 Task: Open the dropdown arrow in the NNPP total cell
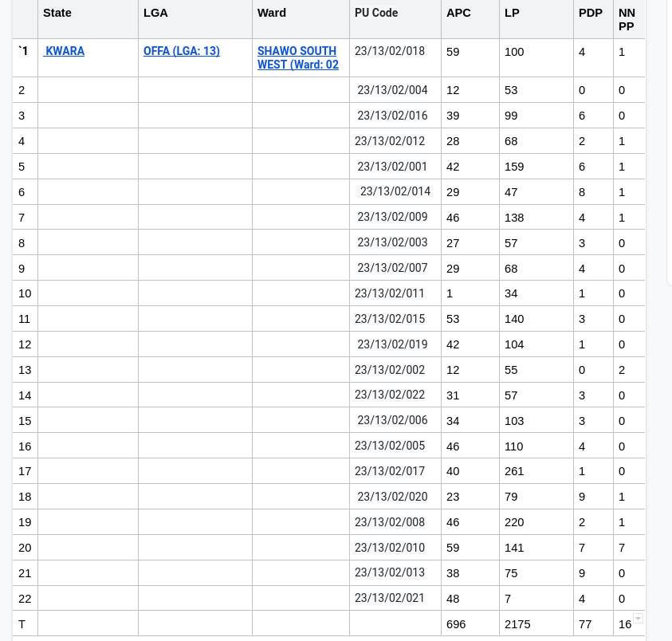point(639,619)
